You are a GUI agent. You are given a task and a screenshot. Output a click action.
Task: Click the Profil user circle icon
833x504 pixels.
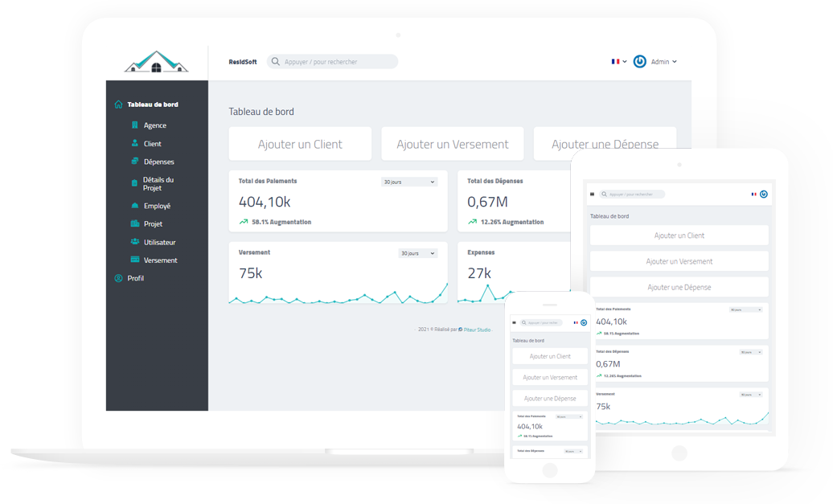(x=118, y=278)
